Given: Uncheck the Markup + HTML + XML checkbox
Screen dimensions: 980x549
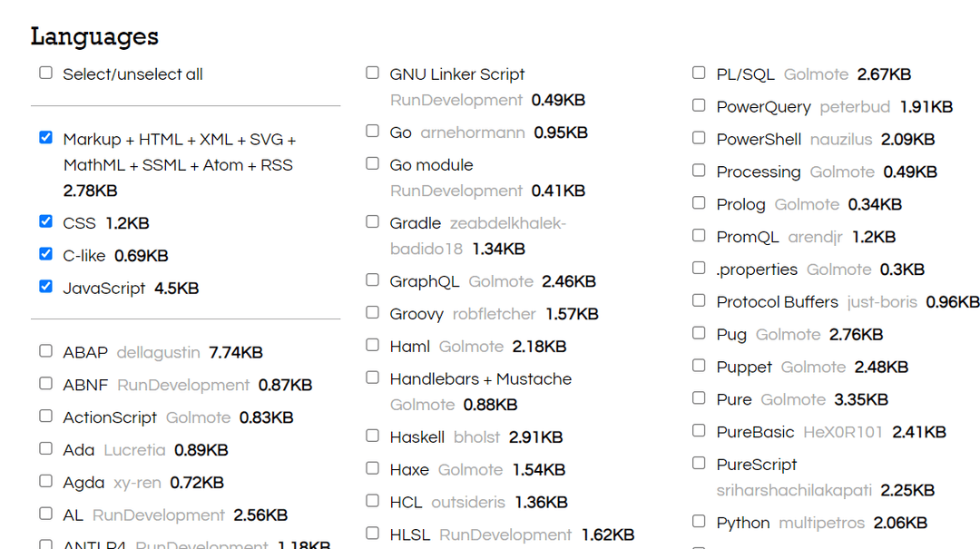Looking at the screenshot, I should pos(45,138).
